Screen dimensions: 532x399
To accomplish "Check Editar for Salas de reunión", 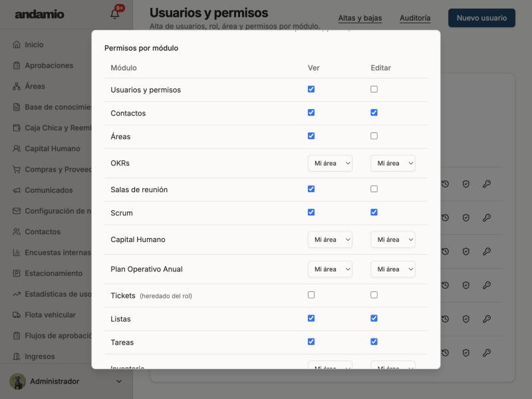I will coord(374,189).
